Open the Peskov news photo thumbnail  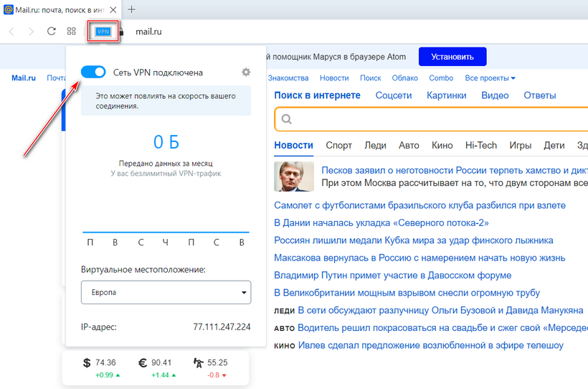pos(294,177)
